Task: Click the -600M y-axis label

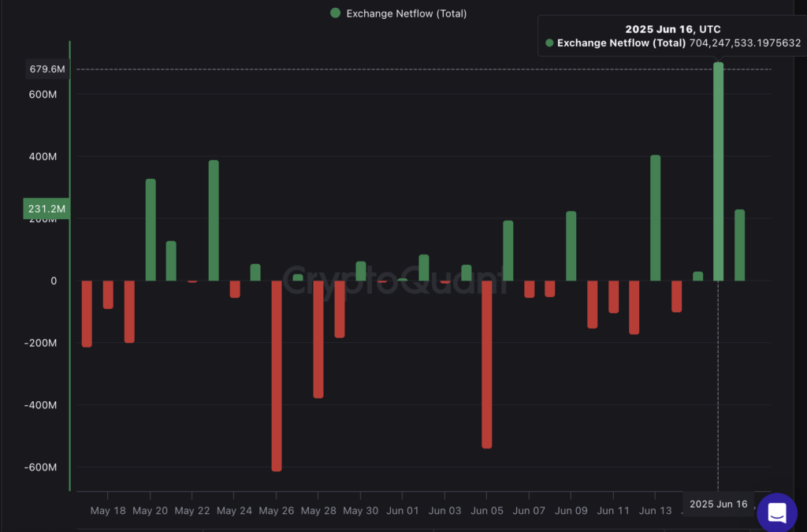Action: click(x=40, y=467)
